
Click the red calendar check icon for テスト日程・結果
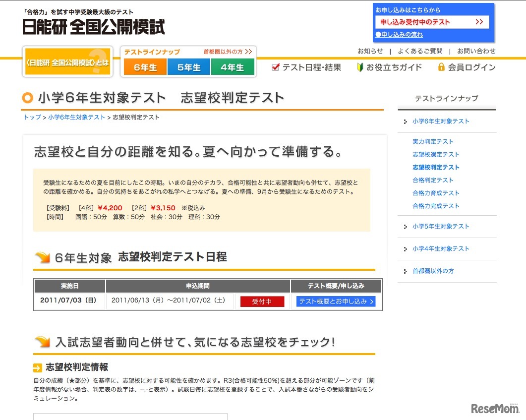(x=275, y=67)
